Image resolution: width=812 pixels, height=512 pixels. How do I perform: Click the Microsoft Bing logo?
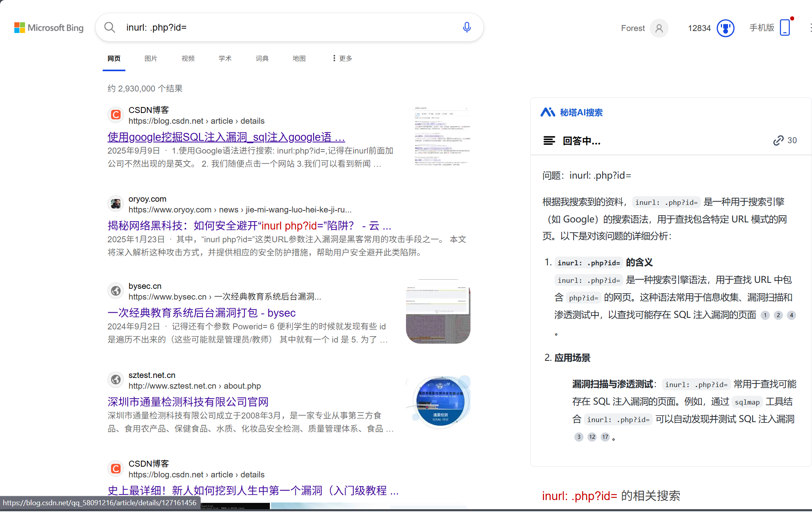click(49, 27)
